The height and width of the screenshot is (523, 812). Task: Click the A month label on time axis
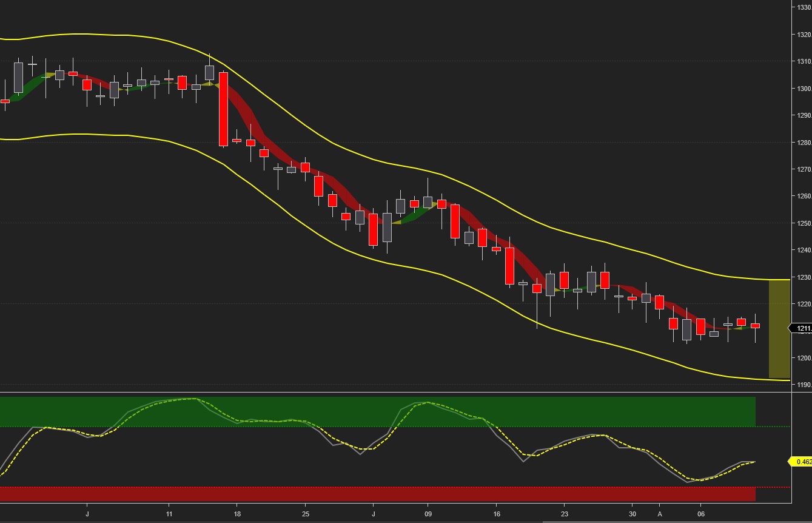click(660, 513)
